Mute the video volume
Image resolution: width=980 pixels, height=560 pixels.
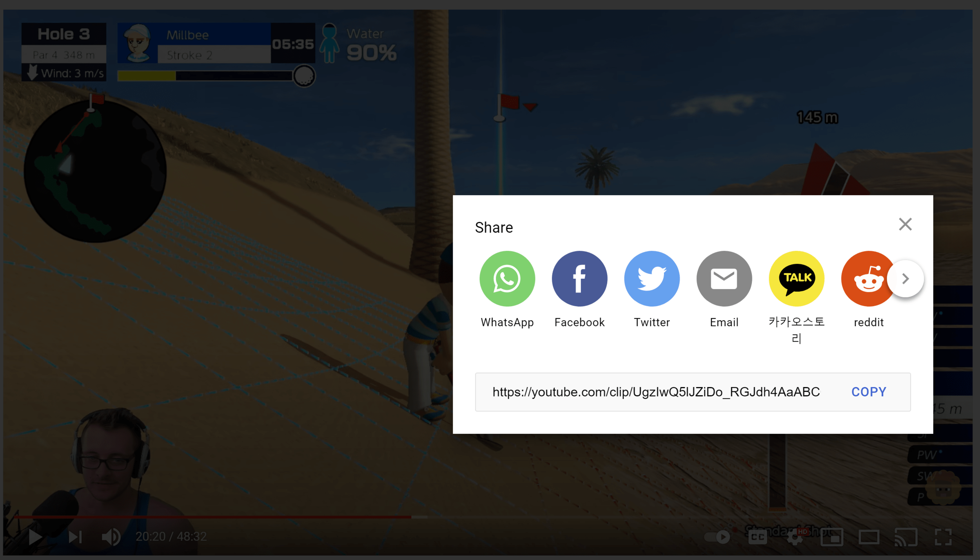pos(111,536)
